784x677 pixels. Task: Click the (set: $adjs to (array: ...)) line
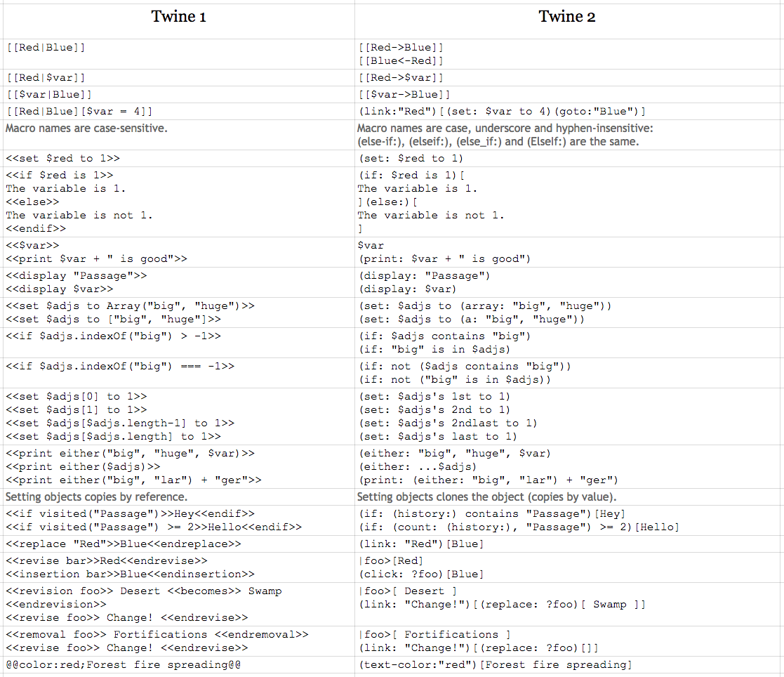(485, 306)
